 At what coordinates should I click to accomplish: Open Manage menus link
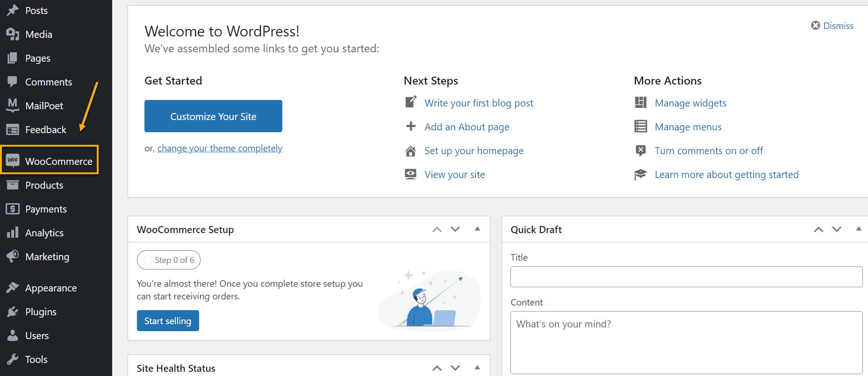click(x=688, y=127)
